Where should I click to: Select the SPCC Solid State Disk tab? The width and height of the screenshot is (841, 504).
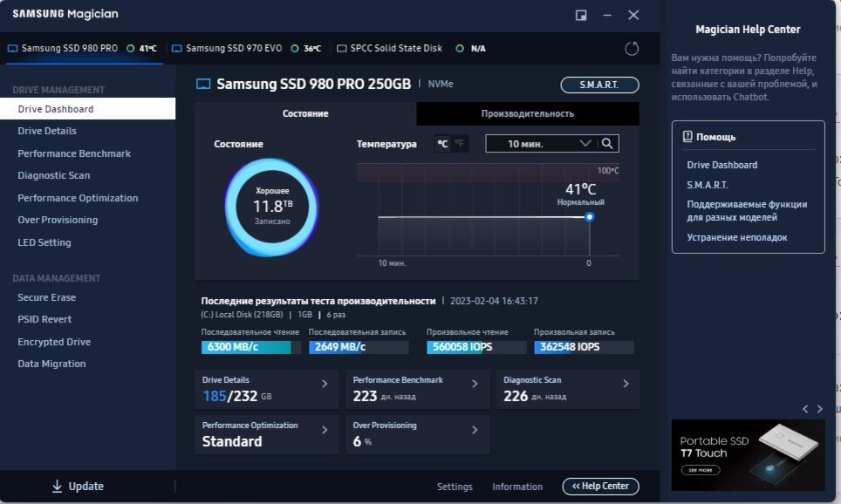[x=412, y=48]
